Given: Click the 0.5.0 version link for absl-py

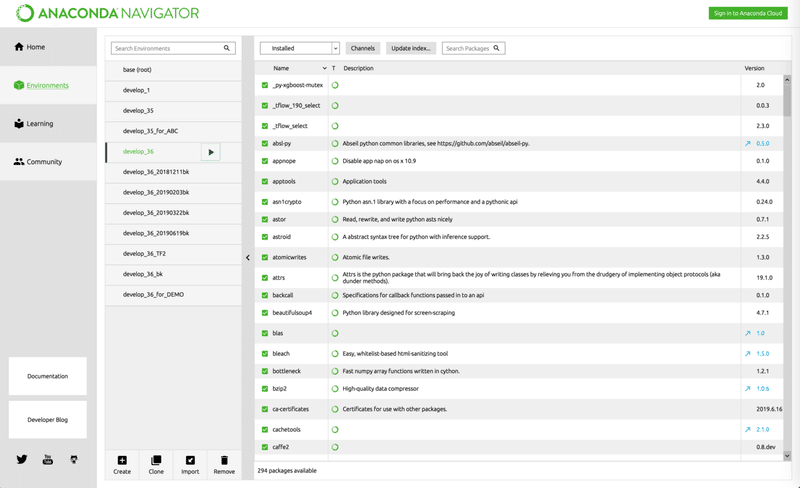Looking at the screenshot, I should click(763, 143).
